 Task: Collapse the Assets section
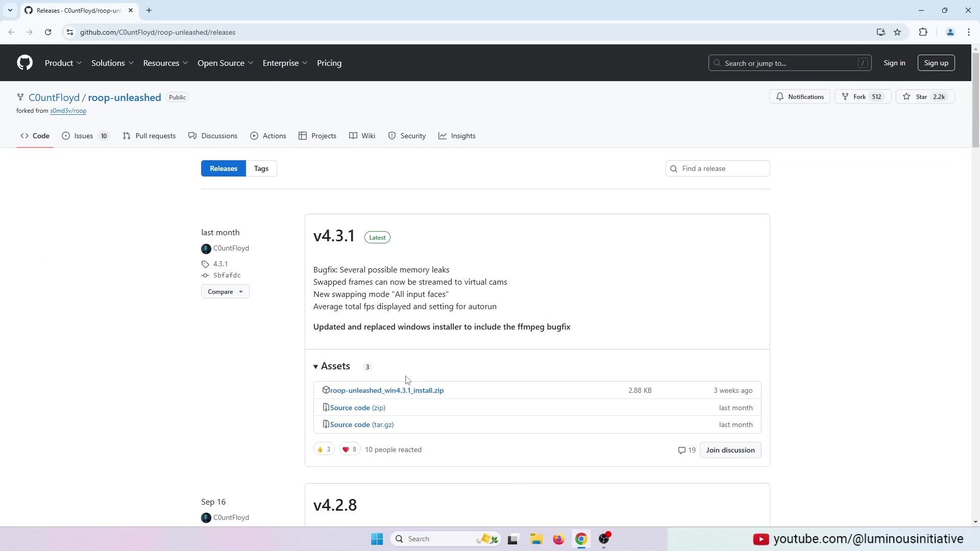click(x=332, y=366)
